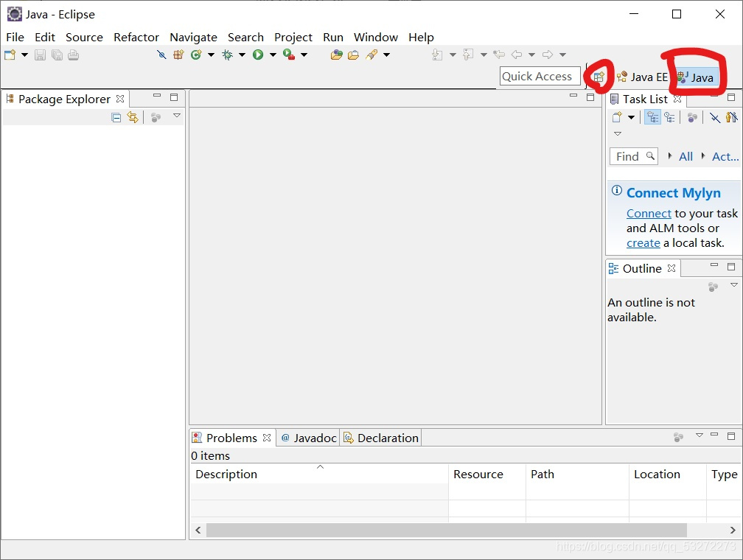The height and width of the screenshot is (560, 743).
Task: Click the New Java Package icon
Action: click(x=178, y=55)
